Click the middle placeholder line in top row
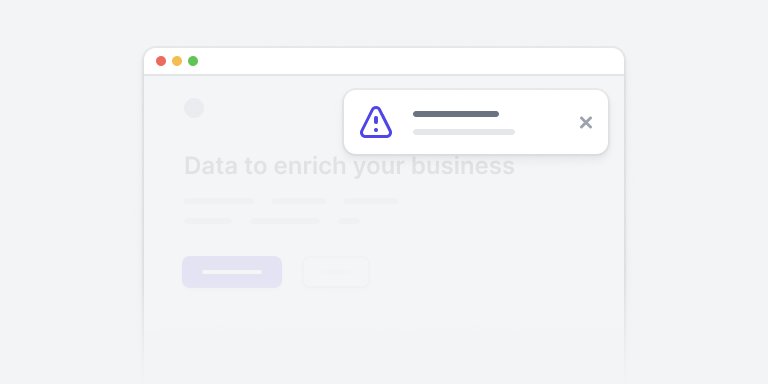This screenshot has width=768, height=384. click(x=299, y=201)
